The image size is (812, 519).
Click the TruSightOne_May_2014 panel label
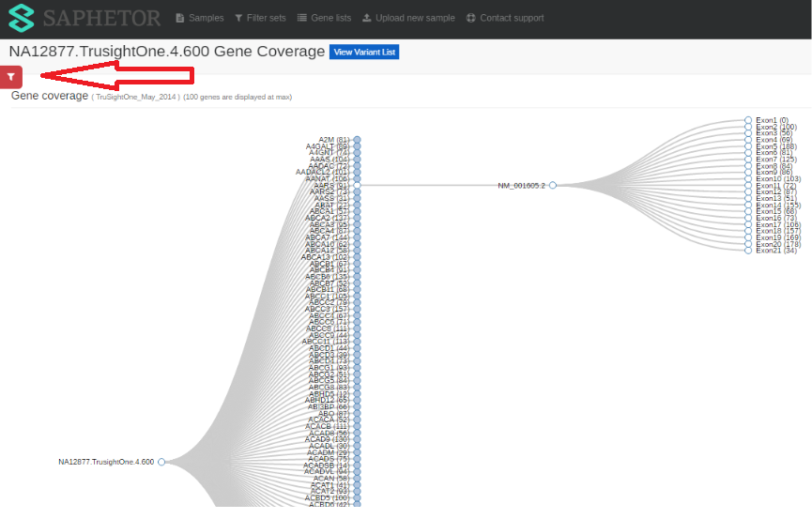pos(136,98)
